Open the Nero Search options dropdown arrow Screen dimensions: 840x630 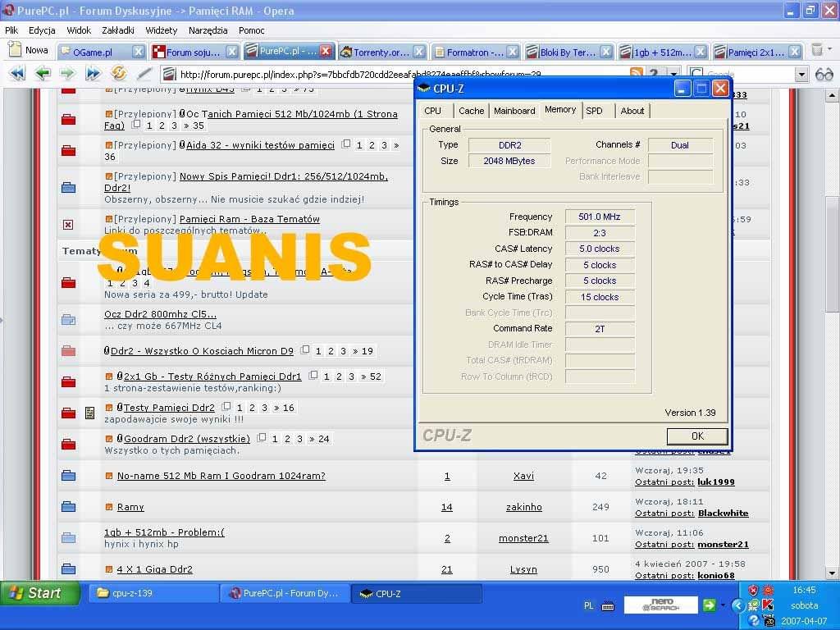point(723,606)
